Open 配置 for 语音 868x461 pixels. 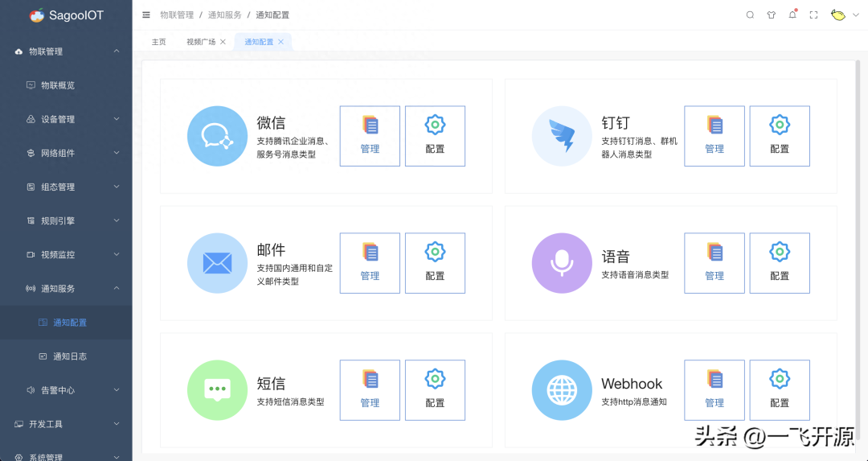pos(780,263)
